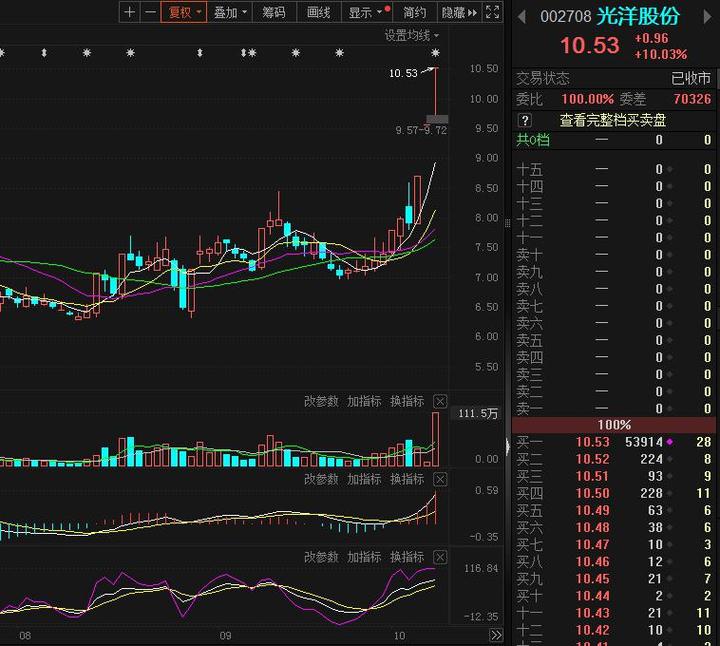Click 换指标 in the MACD panel
Screen dimensions: 720x646
point(407,479)
